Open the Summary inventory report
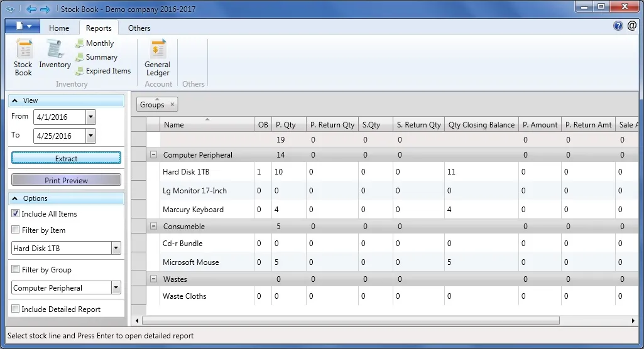 pos(97,57)
